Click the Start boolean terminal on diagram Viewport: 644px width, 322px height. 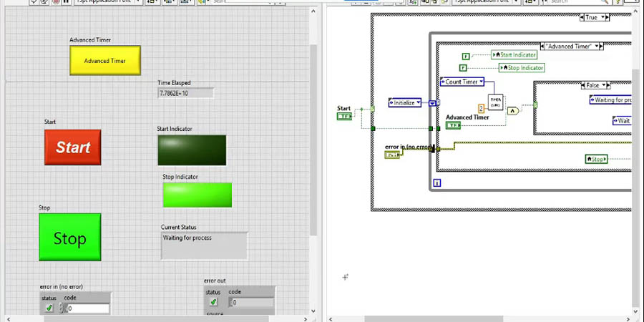(345, 116)
